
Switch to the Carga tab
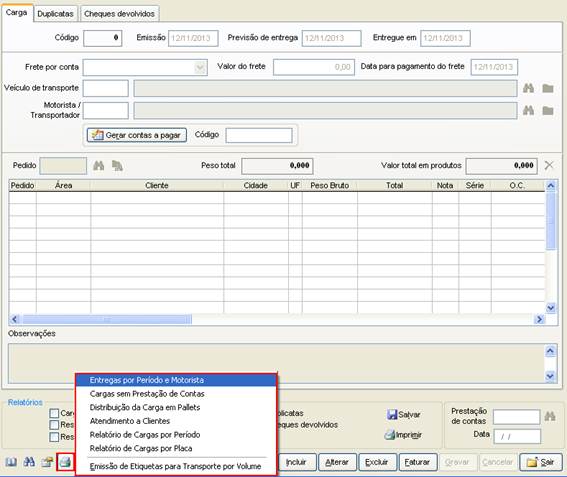pyautogui.click(x=17, y=13)
